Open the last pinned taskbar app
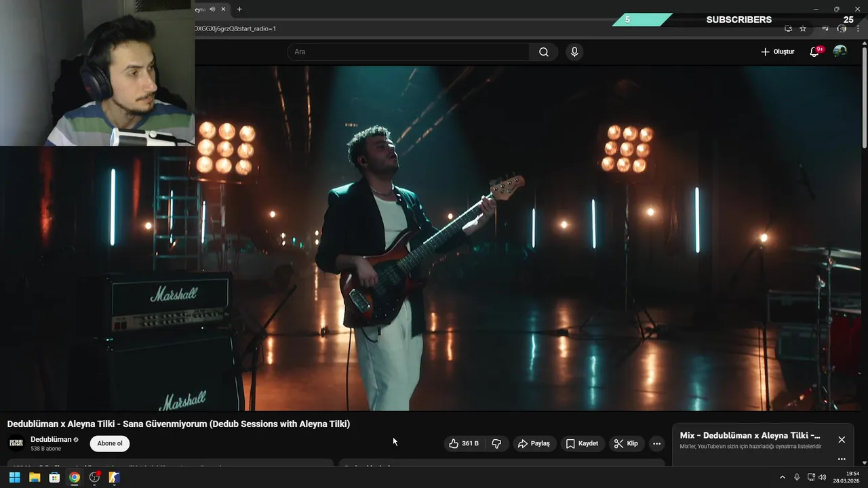Image resolution: width=868 pixels, height=488 pixels. click(x=115, y=477)
